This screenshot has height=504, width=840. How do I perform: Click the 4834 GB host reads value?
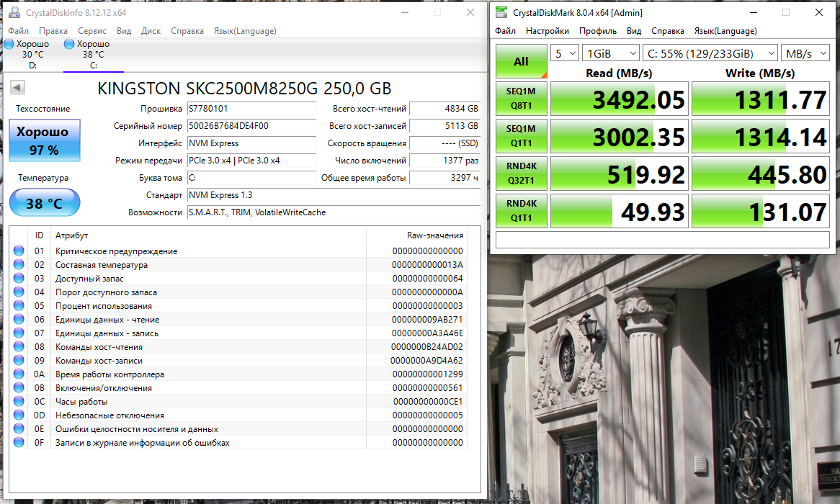444,109
